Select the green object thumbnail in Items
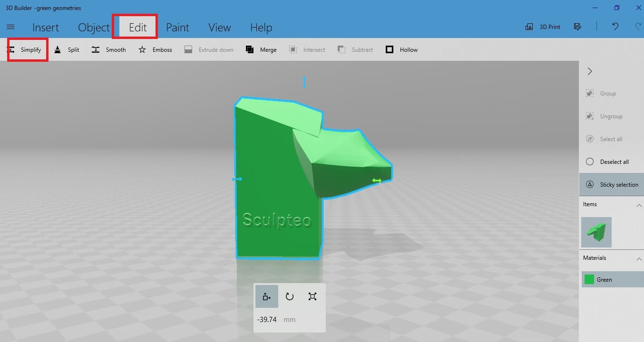Image resolution: width=644 pixels, height=342 pixels. tap(596, 232)
